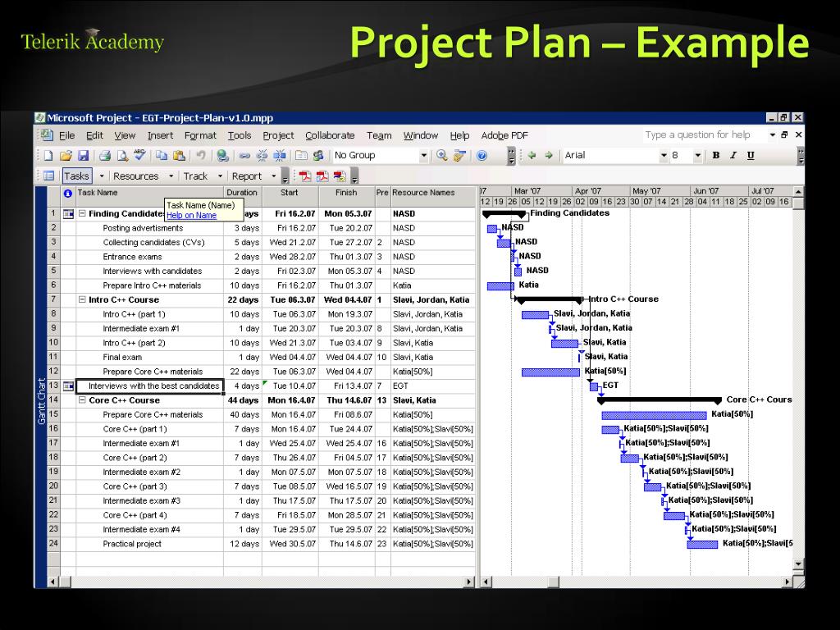The width and height of the screenshot is (840, 630).
Task: Click the Gantt vertical scrollbar down arrow
Action: [x=798, y=564]
